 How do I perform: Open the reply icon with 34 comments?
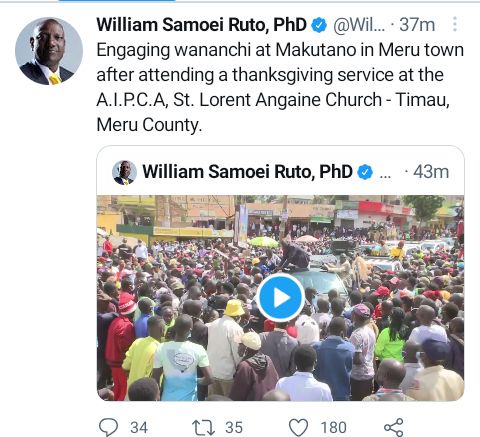click(x=109, y=427)
